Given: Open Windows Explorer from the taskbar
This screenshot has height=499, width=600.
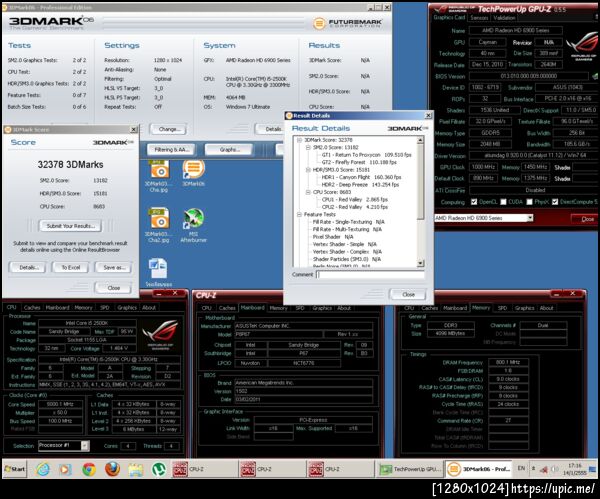Looking at the screenshot, I should pyautogui.click(x=136, y=469).
